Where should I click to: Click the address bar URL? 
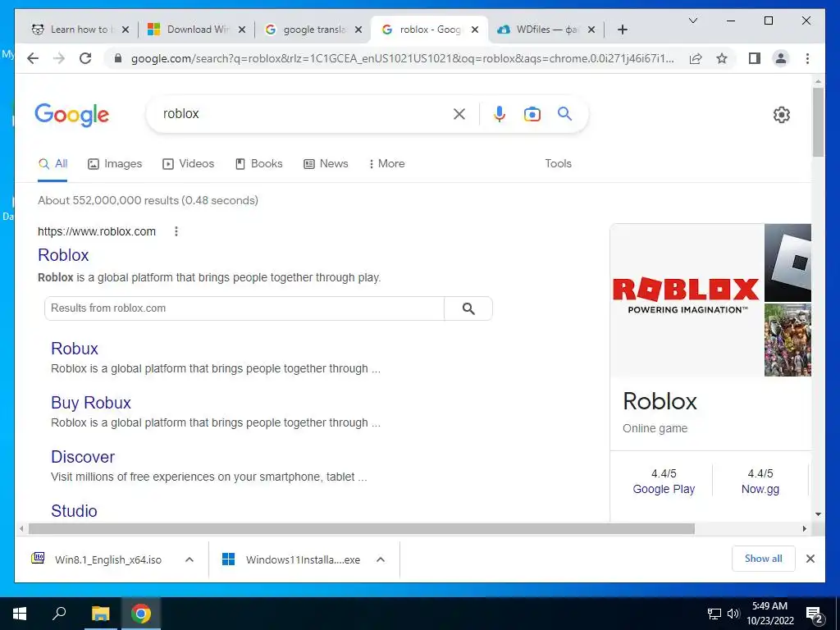tap(402, 58)
